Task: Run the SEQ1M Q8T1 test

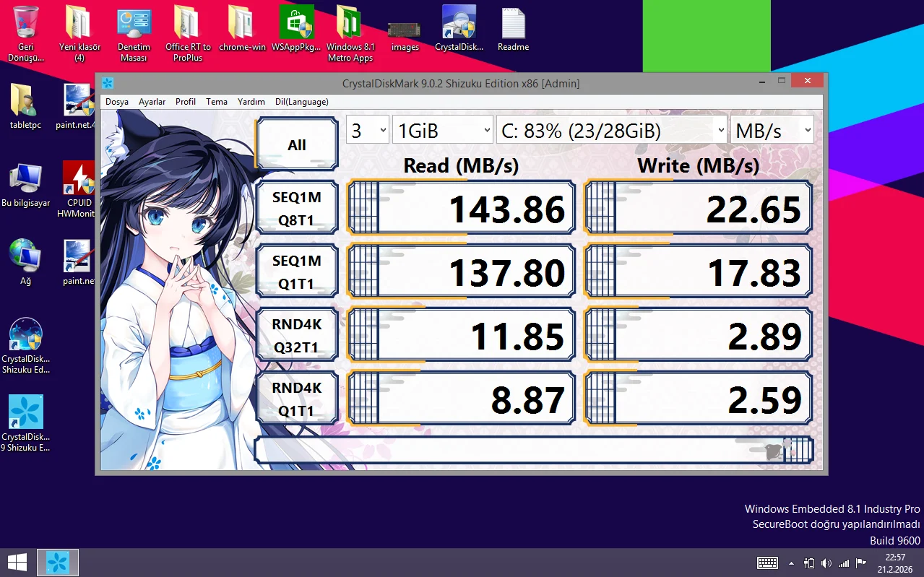Action: coord(297,208)
